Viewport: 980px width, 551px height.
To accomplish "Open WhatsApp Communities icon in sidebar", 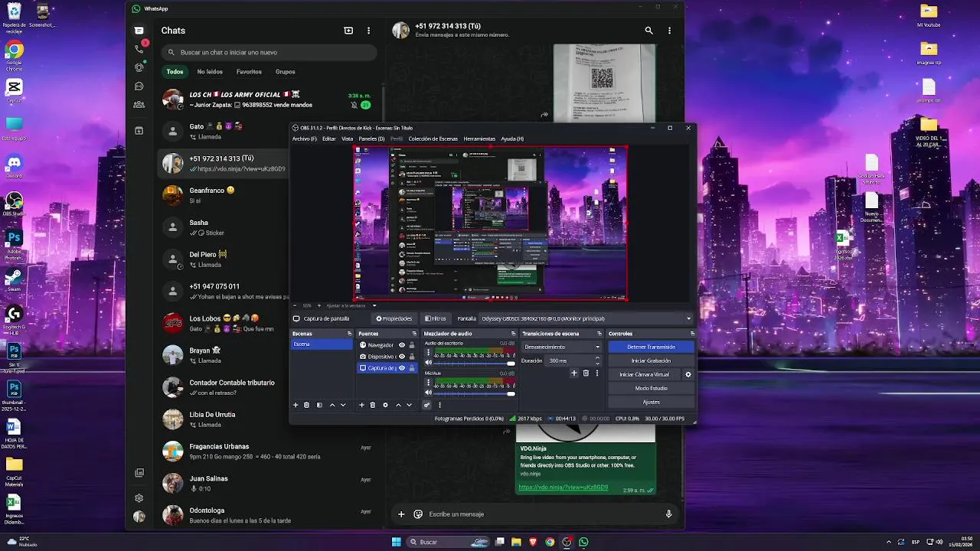I will [139, 104].
